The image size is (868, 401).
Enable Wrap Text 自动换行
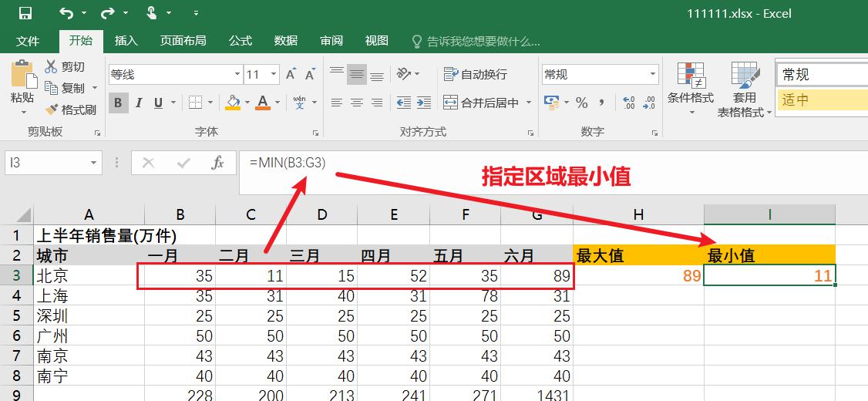pyautogui.click(x=476, y=74)
